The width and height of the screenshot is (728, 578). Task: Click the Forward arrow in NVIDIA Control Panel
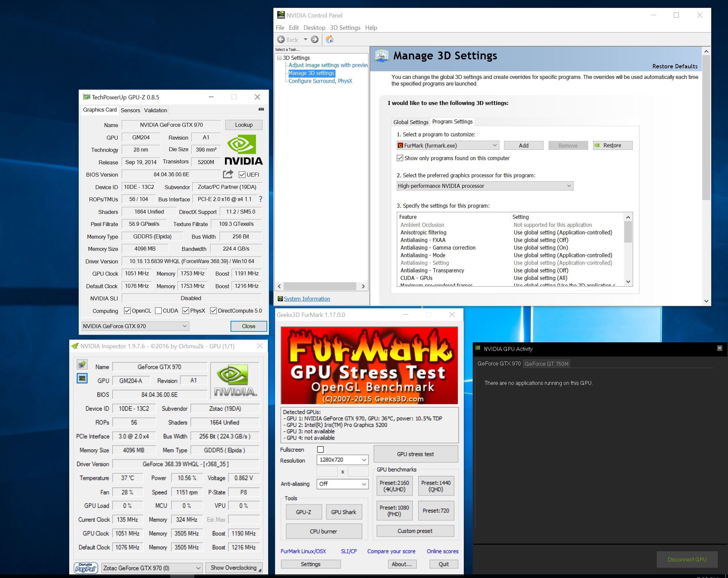click(314, 40)
